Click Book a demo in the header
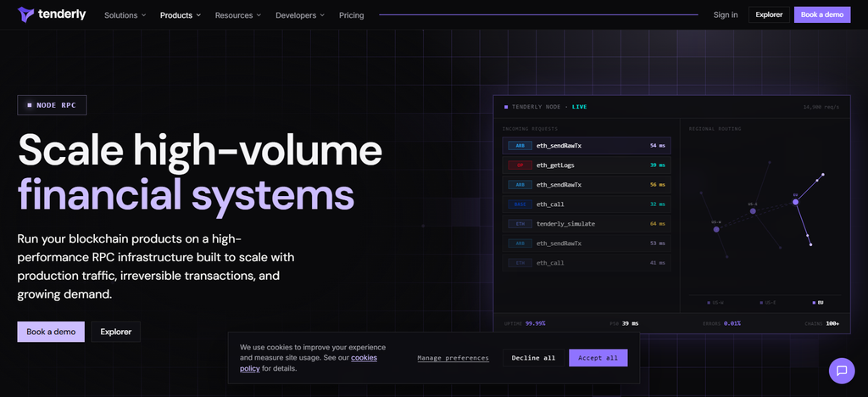 pyautogui.click(x=822, y=15)
